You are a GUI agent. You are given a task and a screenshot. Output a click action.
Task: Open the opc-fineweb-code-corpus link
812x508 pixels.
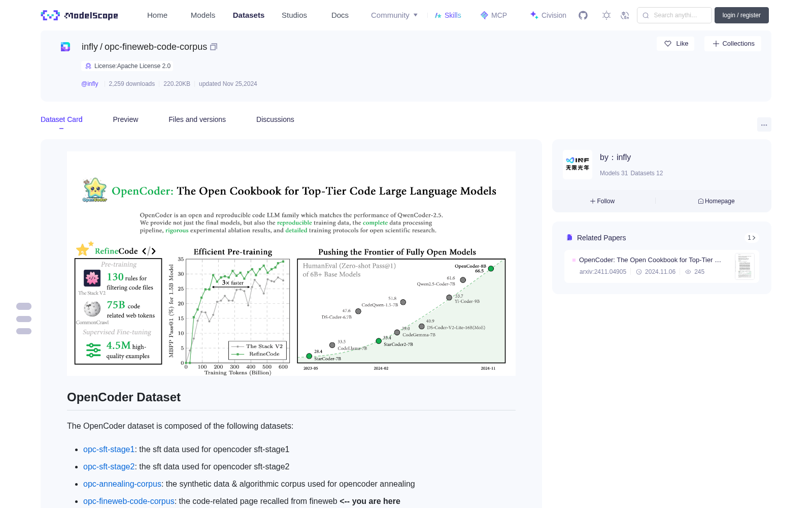129,501
